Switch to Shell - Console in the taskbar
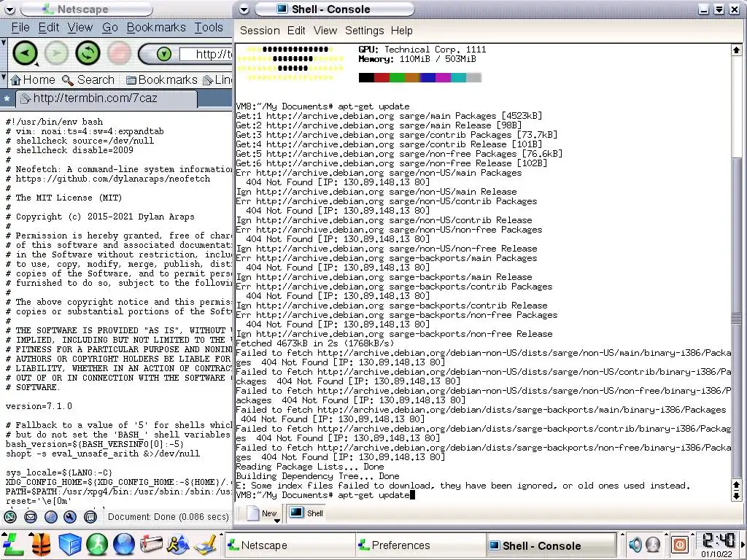 551,545
